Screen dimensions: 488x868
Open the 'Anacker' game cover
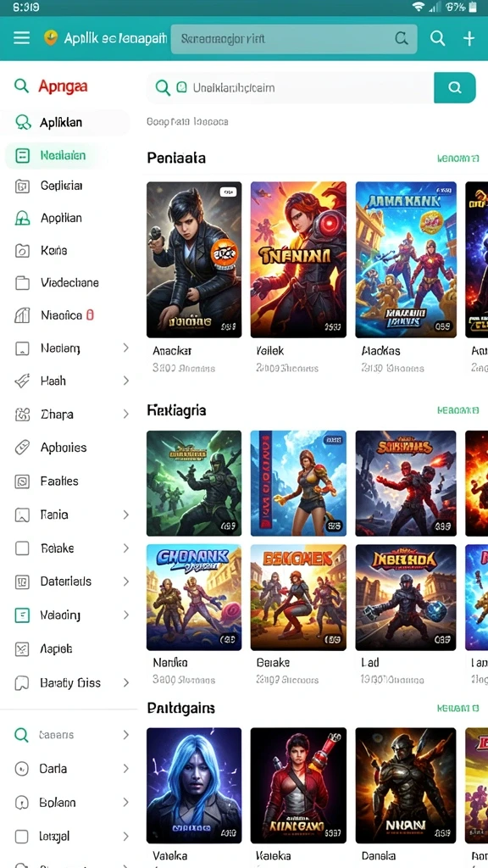(194, 259)
